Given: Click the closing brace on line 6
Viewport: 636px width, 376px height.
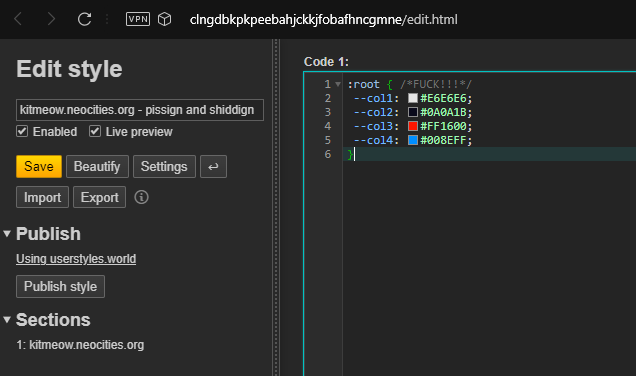Looking at the screenshot, I should point(350,154).
